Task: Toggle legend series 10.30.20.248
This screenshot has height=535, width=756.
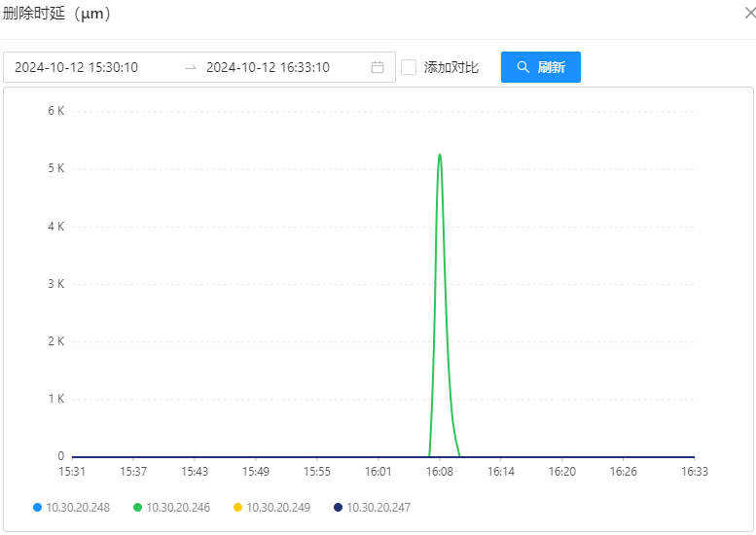Action: (x=71, y=507)
